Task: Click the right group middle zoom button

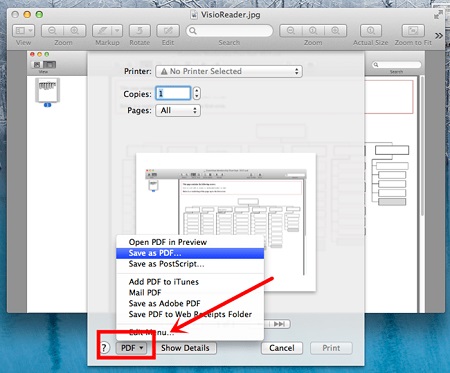Action: [313, 31]
